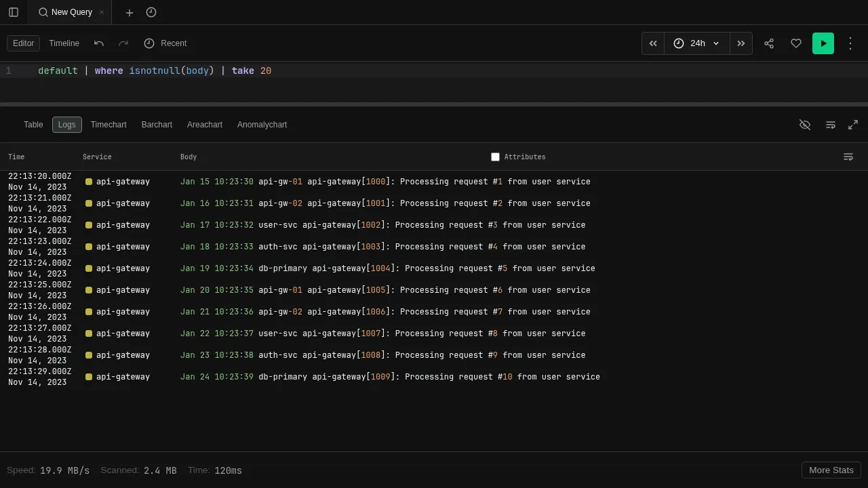The height and width of the screenshot is (488, 868).
Task: Favorite this query with the heart icon
Action: (x=796, y=43)
